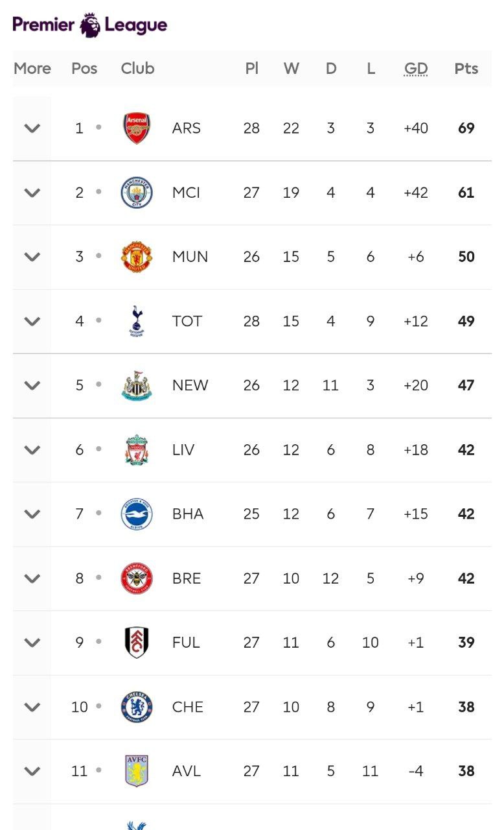
Task: Click the Newcastle United crest
Action: pyautogui.click(x=137, y=385)
